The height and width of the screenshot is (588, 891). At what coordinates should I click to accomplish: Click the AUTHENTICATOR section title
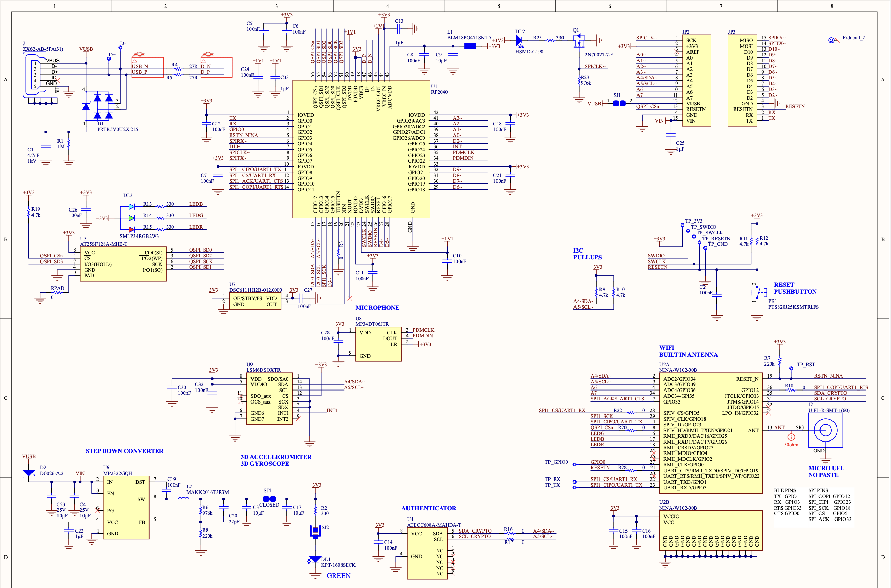429,509
